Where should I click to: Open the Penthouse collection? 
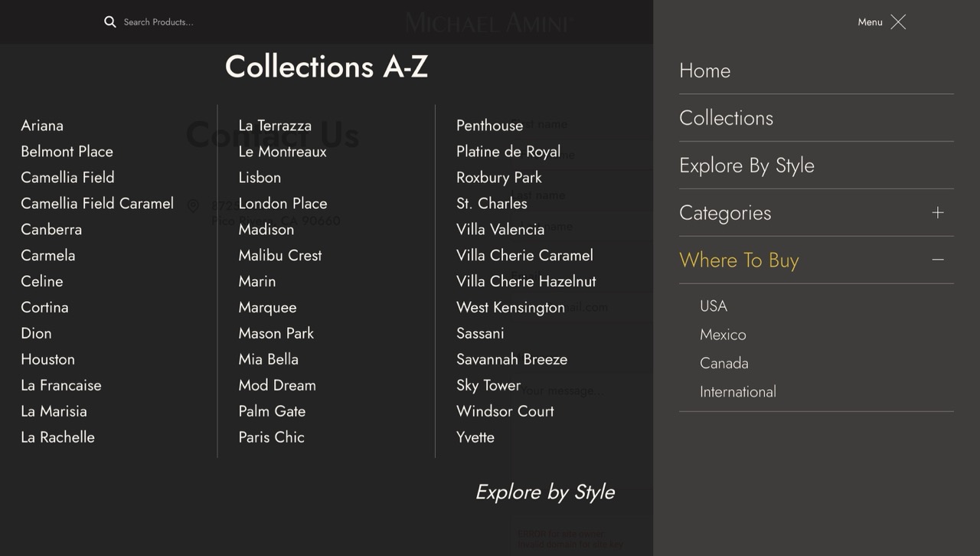tap(490, 126)
